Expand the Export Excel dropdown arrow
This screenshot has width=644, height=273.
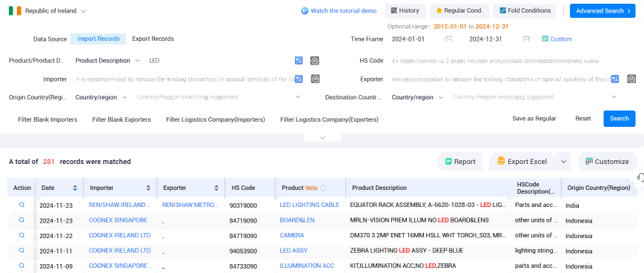(x=563, y=162)
